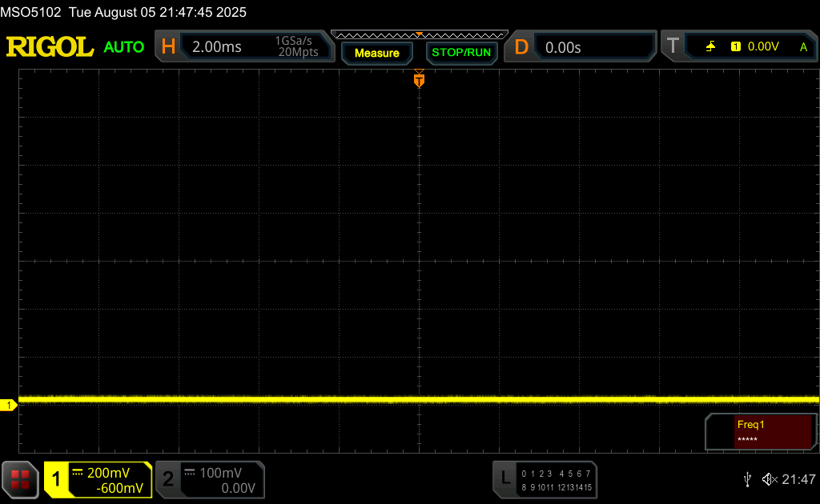Click the orange trigger position T marker
The image size is (820, 504).
419,79
